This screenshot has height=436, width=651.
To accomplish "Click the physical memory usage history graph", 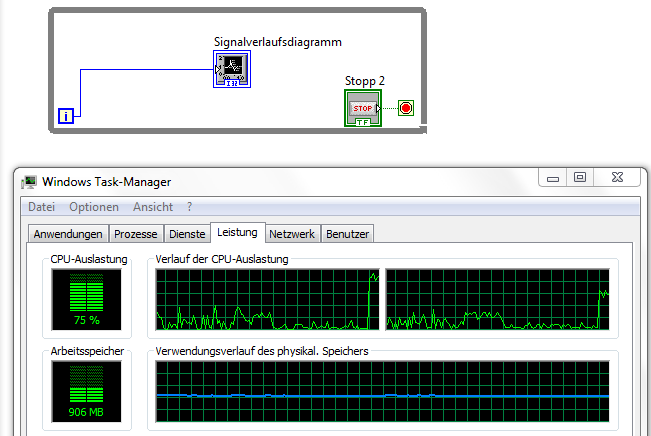I will tap(382, 391).
